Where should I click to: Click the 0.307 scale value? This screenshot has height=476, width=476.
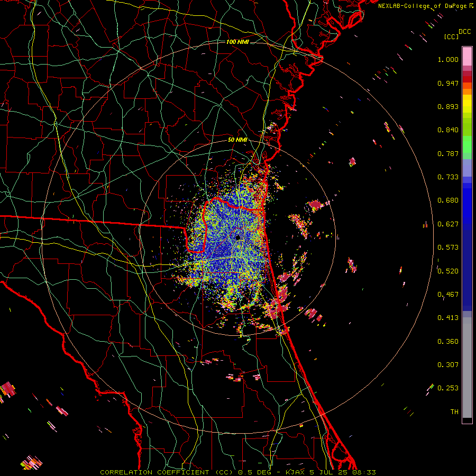[448, 364]
